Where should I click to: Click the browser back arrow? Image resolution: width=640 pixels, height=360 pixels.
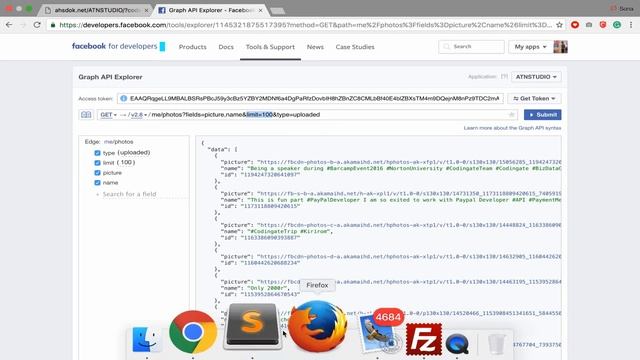click(x=9, y=25)
